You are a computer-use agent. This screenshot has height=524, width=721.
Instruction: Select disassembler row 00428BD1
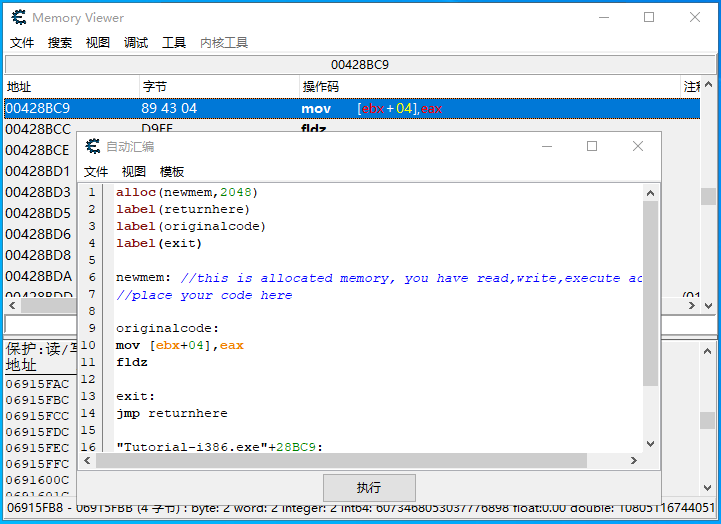[38, 171]
